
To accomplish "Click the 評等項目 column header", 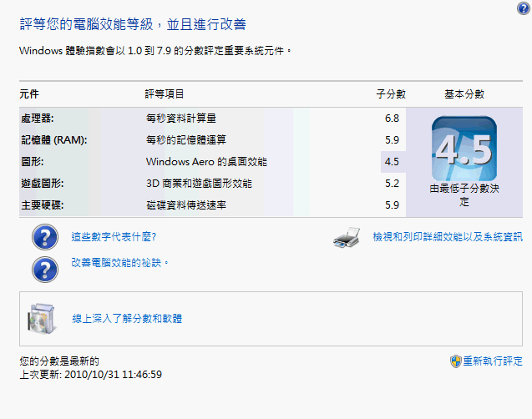I will [x=165, y=94].
